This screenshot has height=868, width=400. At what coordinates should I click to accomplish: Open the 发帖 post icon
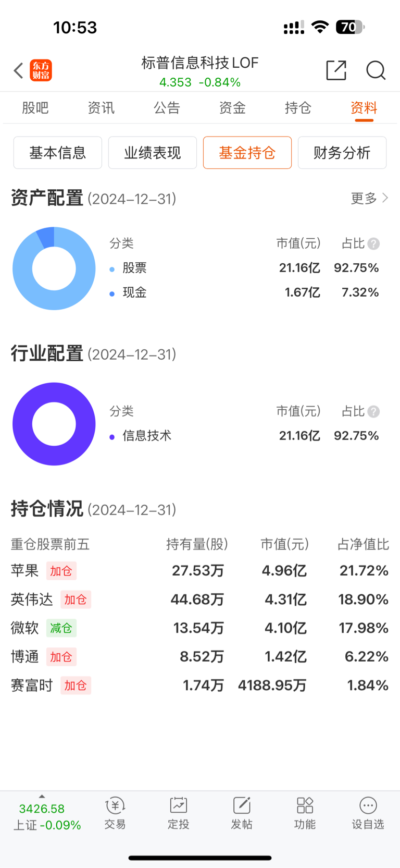click(242, 805)
